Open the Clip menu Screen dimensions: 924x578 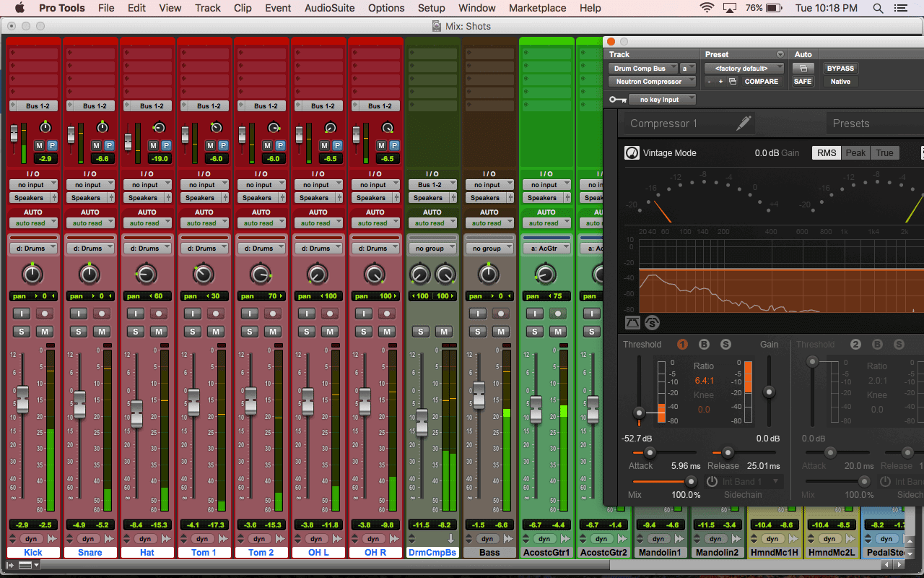[243, 8]
